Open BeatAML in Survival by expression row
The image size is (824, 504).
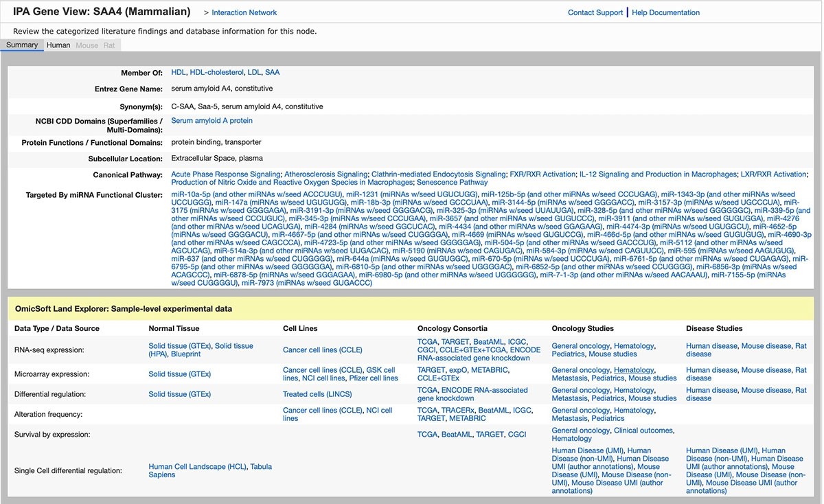[x=456, y=435]
